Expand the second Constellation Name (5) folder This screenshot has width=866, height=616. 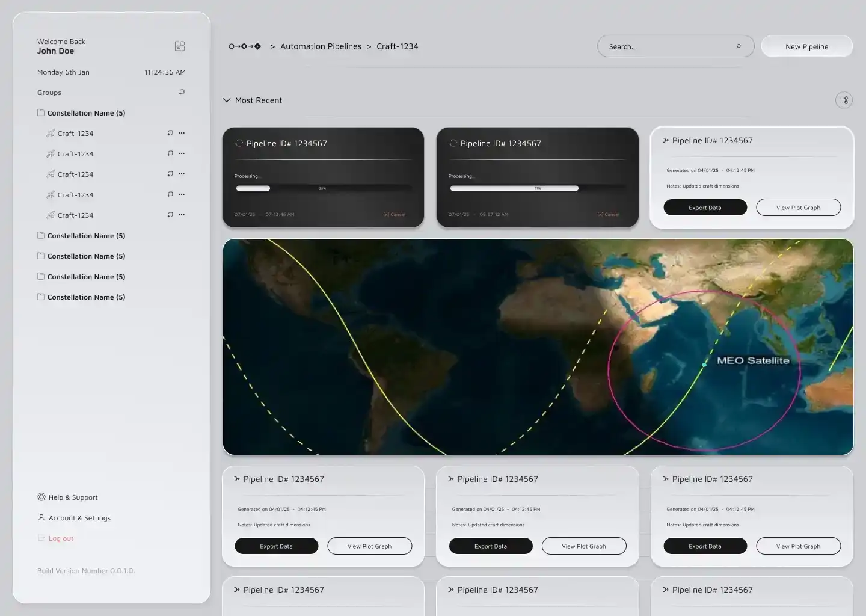tap(81, 236)
